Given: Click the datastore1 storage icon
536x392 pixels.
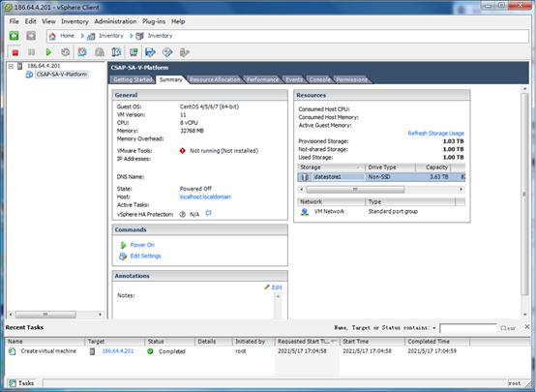Looking at the screenshot, I should [305, 177].
